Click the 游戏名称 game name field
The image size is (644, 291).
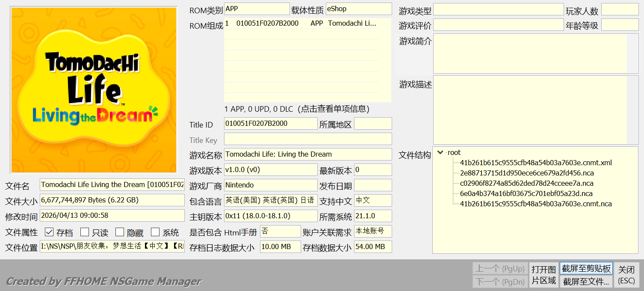coord(307,154)
